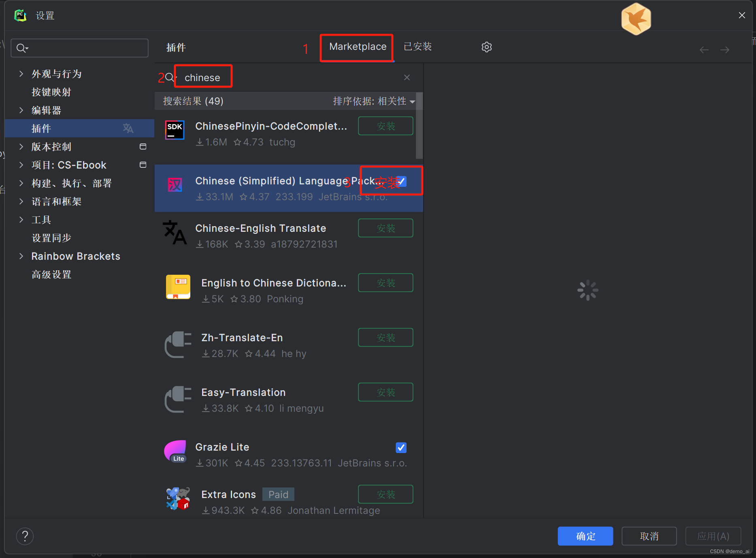The width and height of the screenshot is (756, 558).
Task: Expand the 工具 settings node
Action: 21,220
